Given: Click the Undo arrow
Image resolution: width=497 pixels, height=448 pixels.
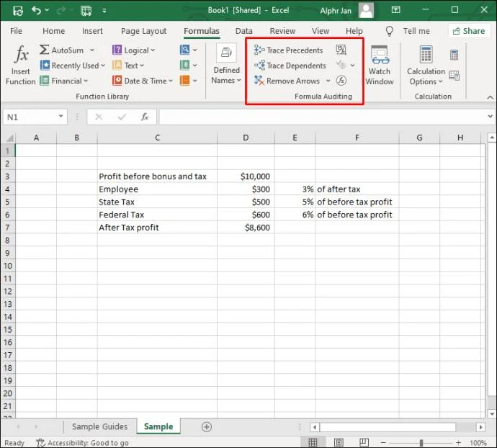Looking at the screenshot, I should click(x=36, y=11).
